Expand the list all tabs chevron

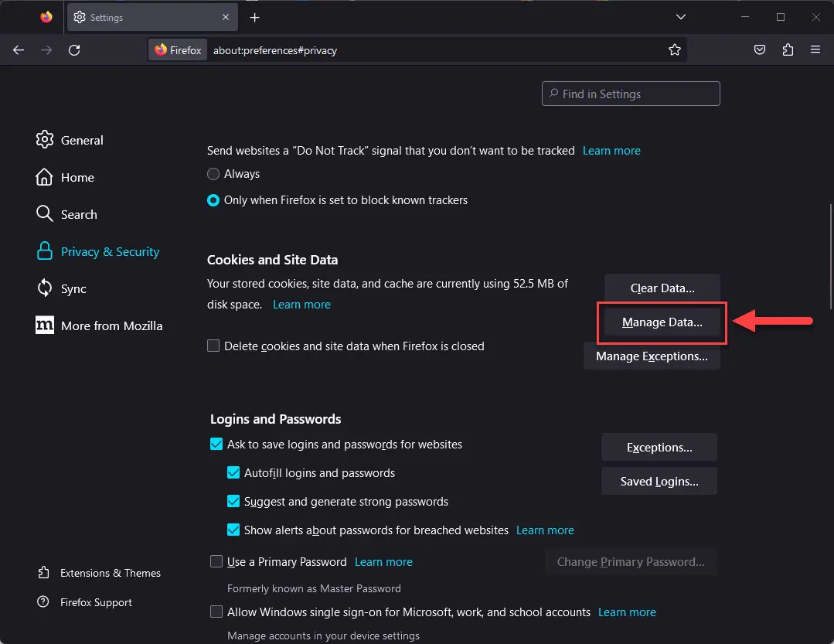[680, 17]
